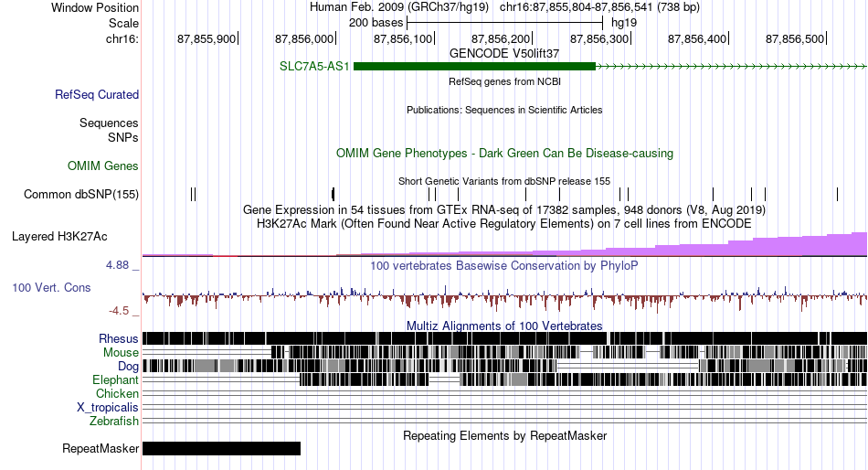868x470 pixels.
Task: Click the OMIM Gene Phenotypes track title
Action: click(x=504, y=153)
